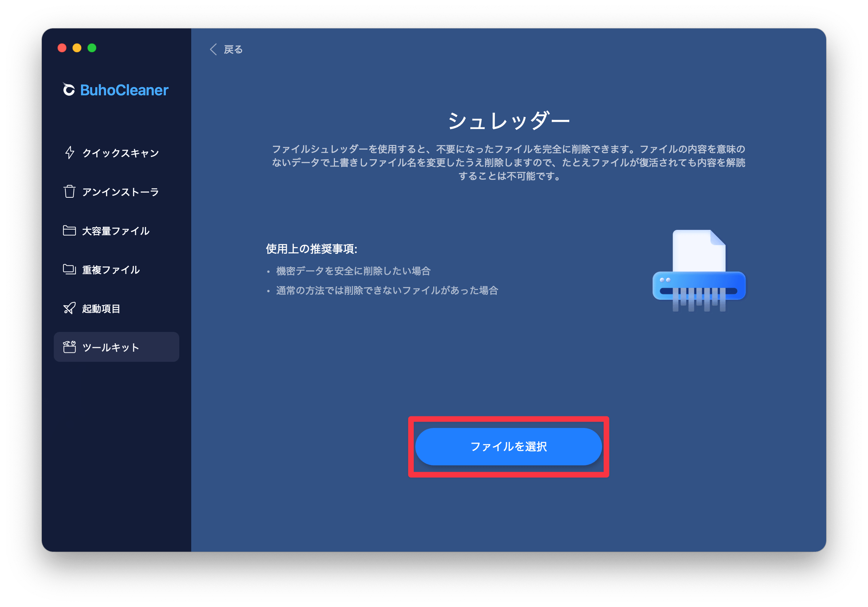Click the BuhoCleaner owl logo icon
Viewport: 868px width, 607px height.
point(68,90)
